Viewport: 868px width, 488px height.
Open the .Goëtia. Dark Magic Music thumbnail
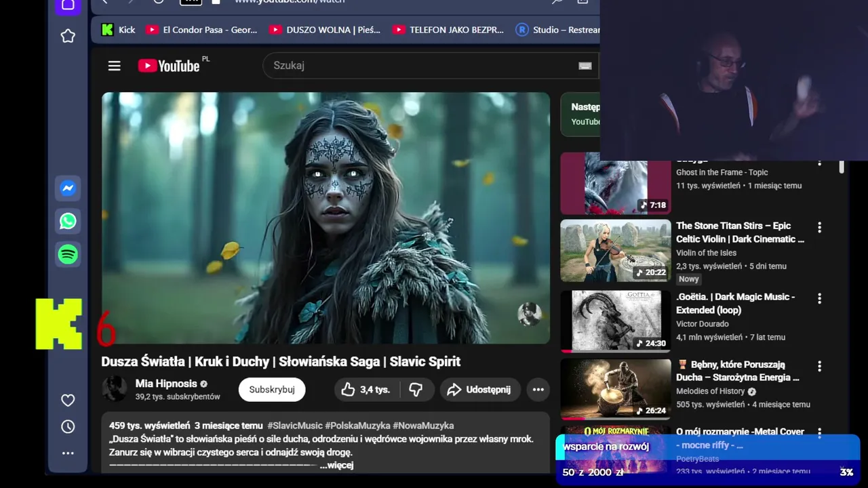(x=615, y=321)
